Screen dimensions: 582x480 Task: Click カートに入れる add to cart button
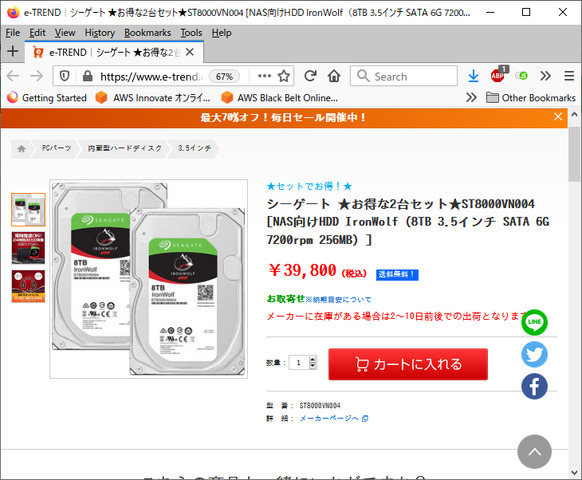pos(408,364)
